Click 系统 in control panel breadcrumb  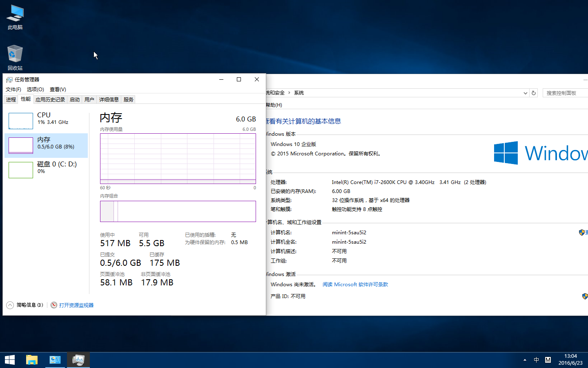[x=299, y=93]
